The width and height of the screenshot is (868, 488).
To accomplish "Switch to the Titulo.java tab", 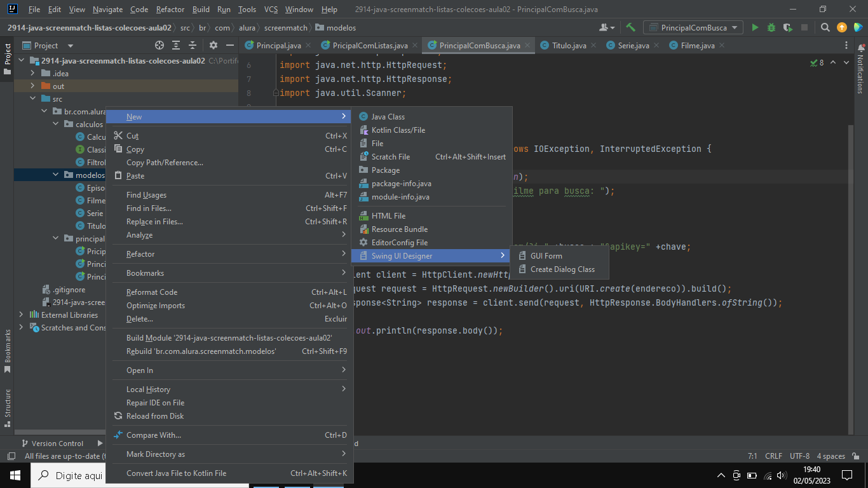I will 569,46.
